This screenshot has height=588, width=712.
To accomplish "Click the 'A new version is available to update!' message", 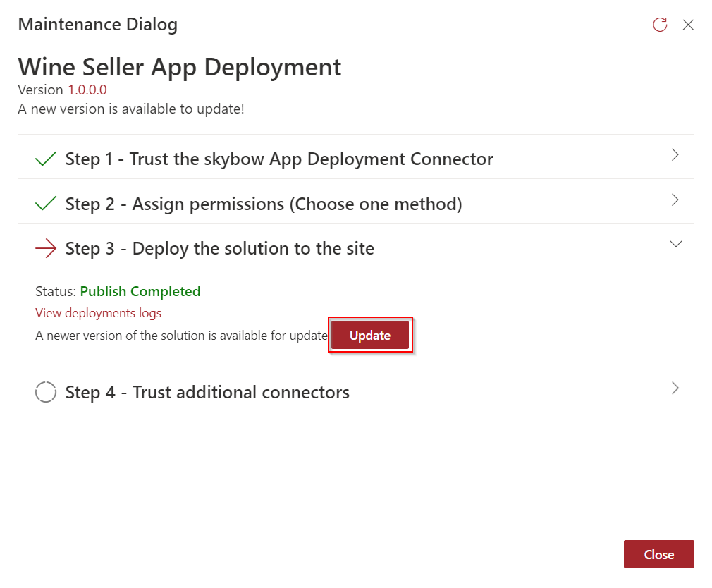I will [x=131, y=109].
